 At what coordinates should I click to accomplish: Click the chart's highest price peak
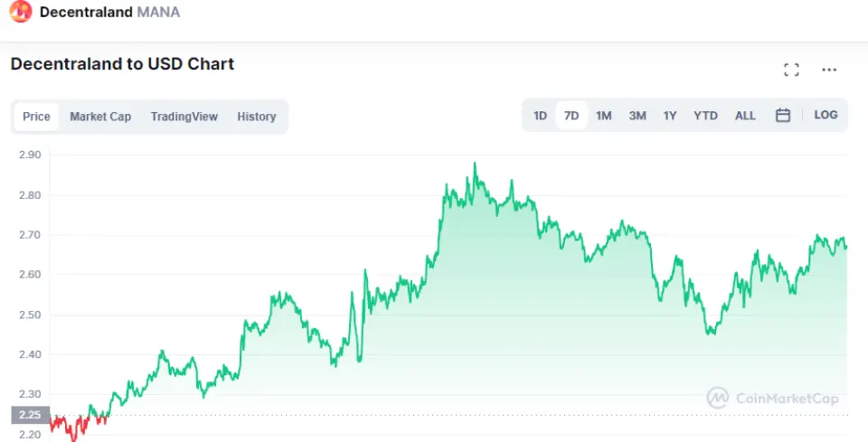475,165
